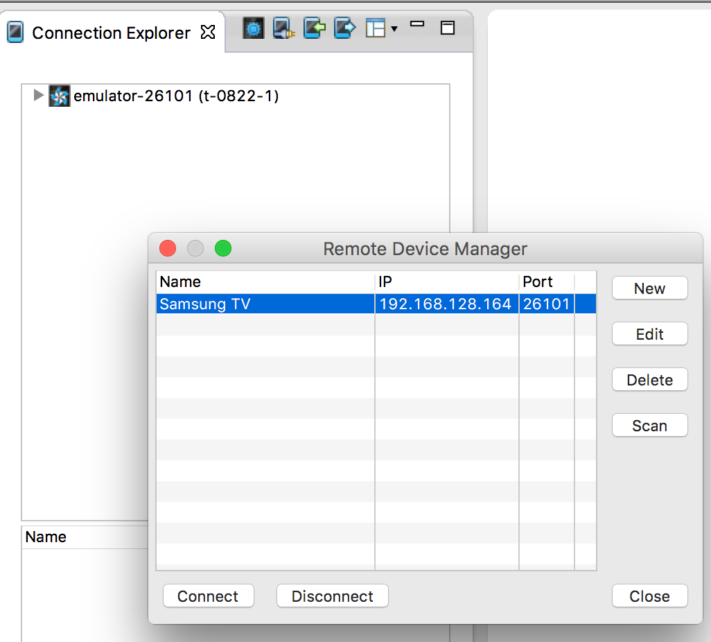
Task: Delete the selected remote device
Action: [649, 380]
